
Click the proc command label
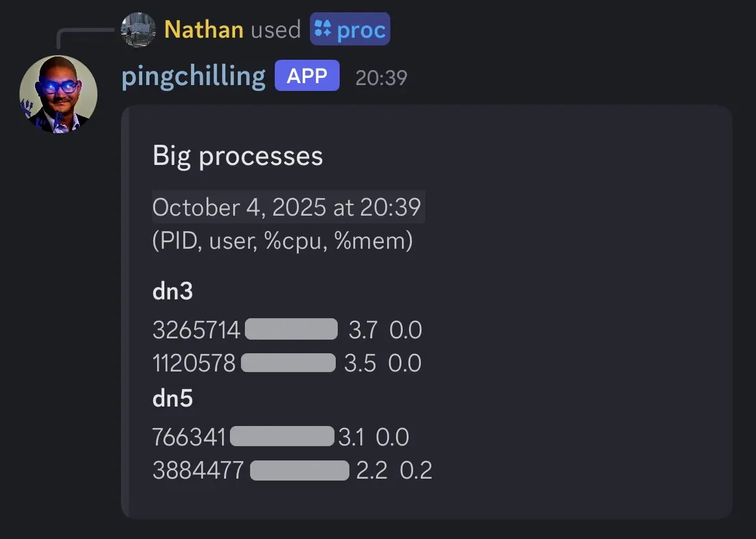pyautogui.click(x=361, y=30)
